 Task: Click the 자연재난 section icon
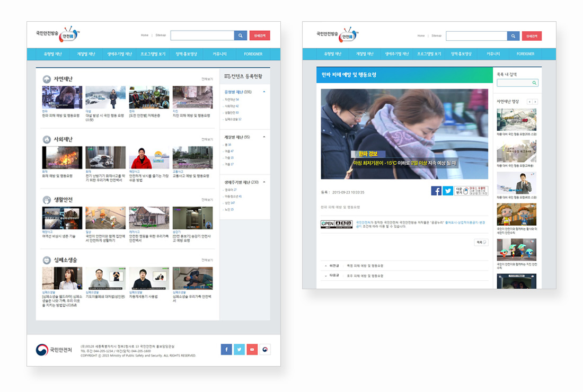[x=47, y=79]
